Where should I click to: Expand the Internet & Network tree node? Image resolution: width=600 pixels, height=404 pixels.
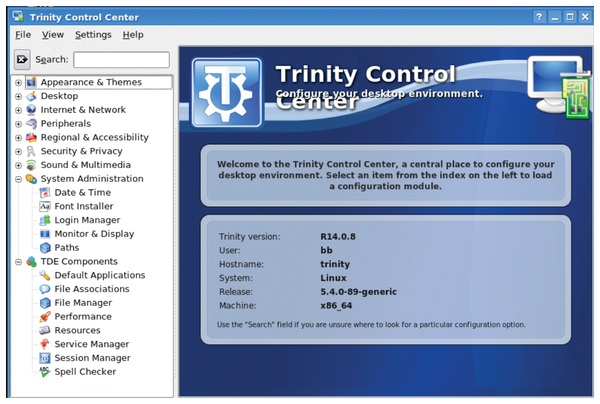(x=18, y=110)
